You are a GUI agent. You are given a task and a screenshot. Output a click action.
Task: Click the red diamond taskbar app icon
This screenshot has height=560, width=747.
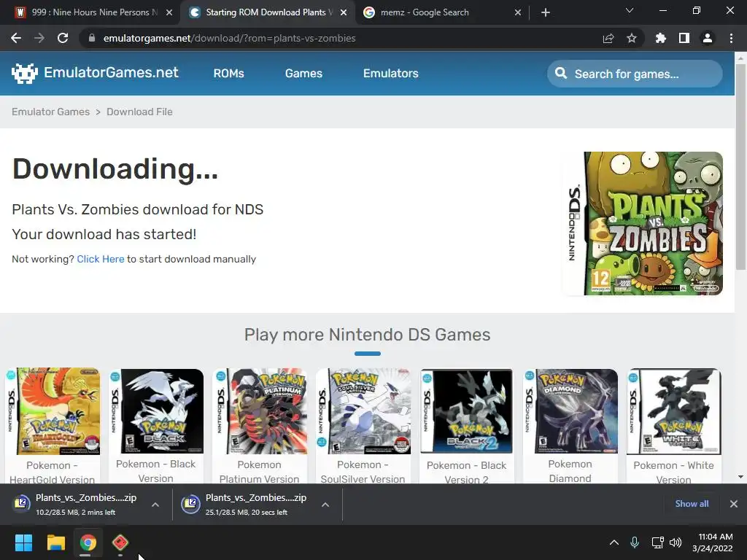pos(120,542)
